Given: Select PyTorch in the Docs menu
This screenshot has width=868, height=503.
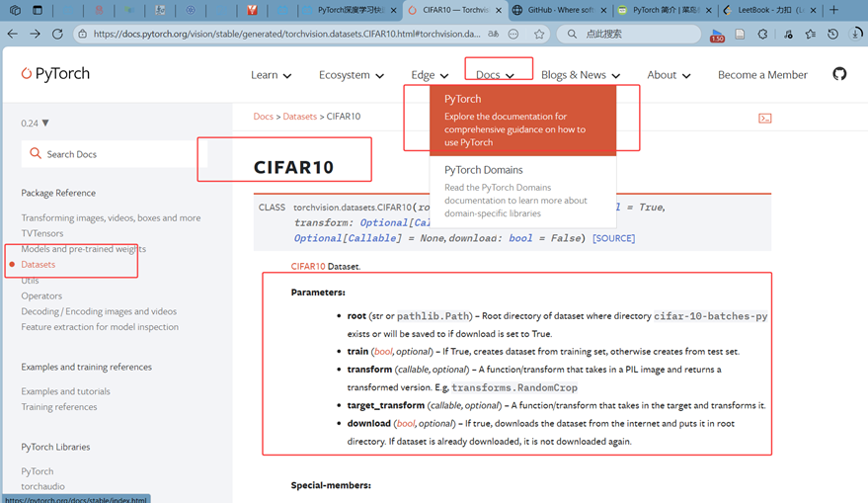Looking at the screenshot, I should click(522, 121).
